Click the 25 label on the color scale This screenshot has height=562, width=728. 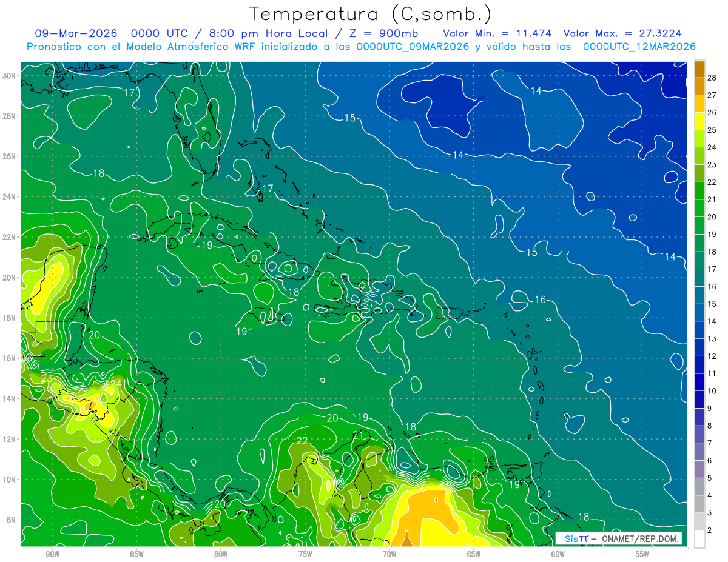[x=712, y=130]
